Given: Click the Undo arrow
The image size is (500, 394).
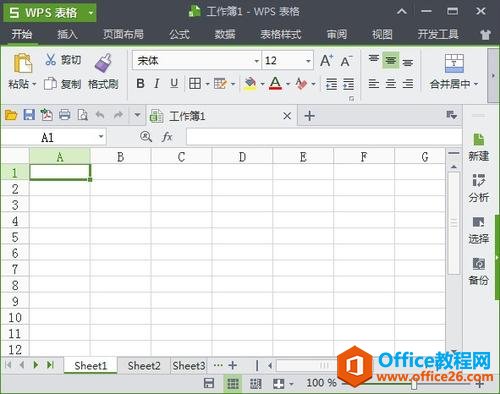Looking at the screenshot, I should coord(100,115).
